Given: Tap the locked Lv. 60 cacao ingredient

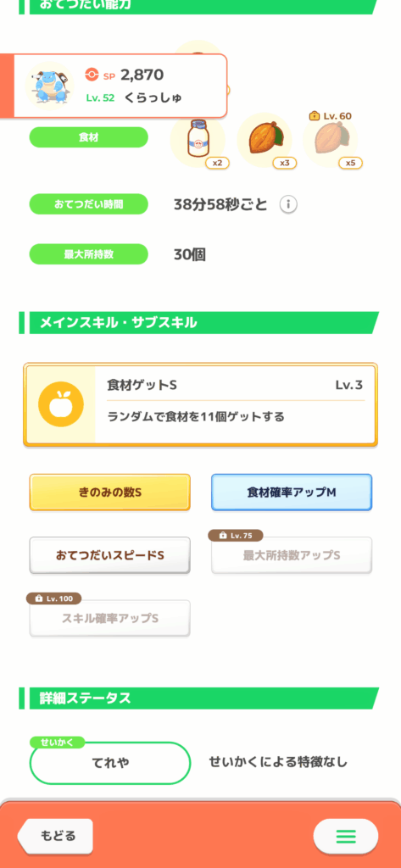Looking at the screenshot, I should click(x=330, y=141).
